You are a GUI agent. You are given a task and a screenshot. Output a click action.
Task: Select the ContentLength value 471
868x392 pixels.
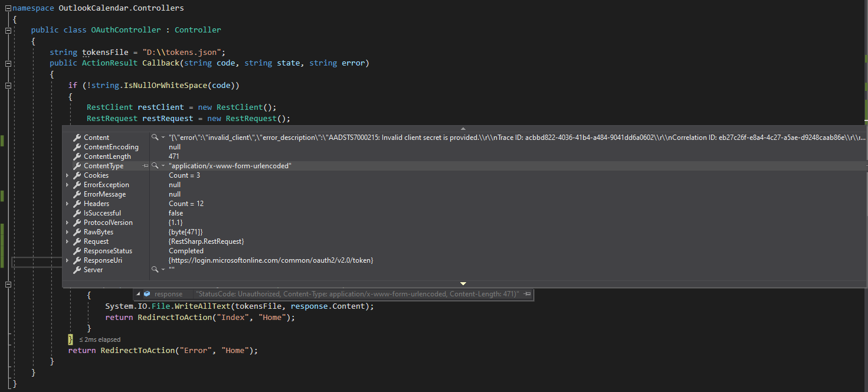tap(174, 156)
